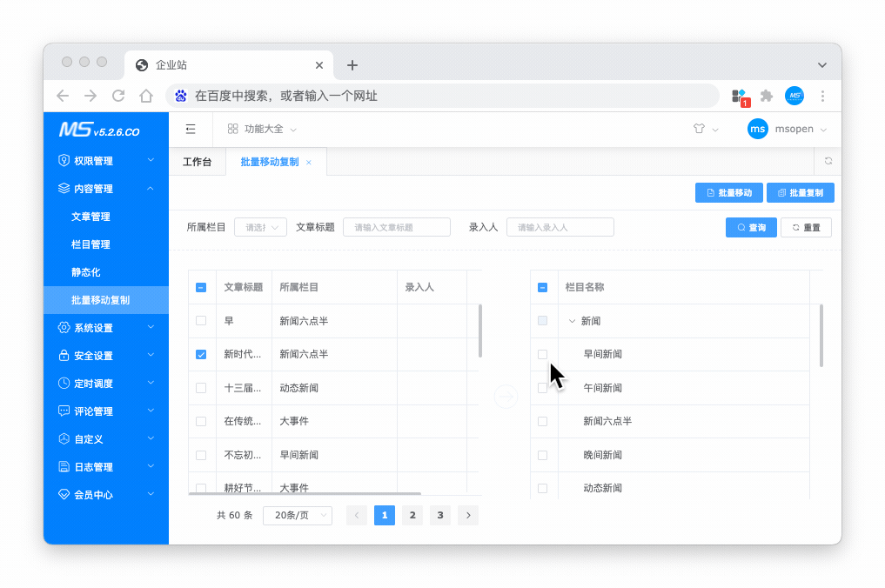
Task: Open the 所属栏目 filter dropdown
Action: (x=260, y=227)
